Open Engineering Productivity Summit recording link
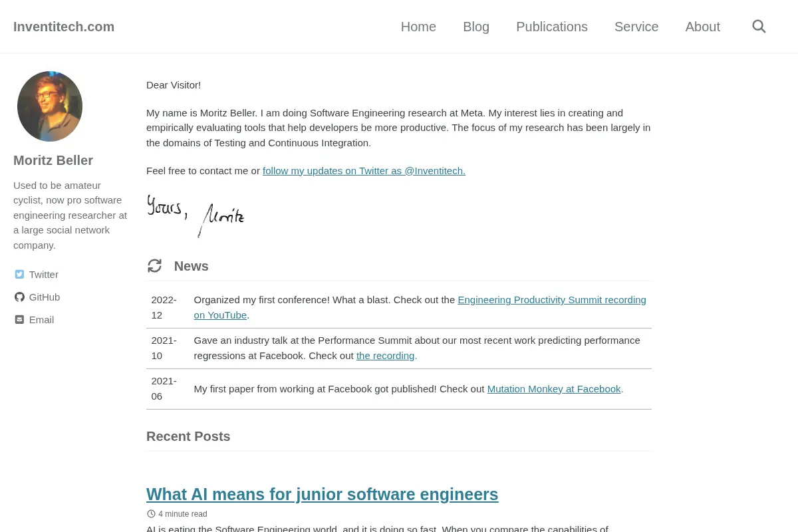Screen dimensions: 798x532 tap(420, 307)
